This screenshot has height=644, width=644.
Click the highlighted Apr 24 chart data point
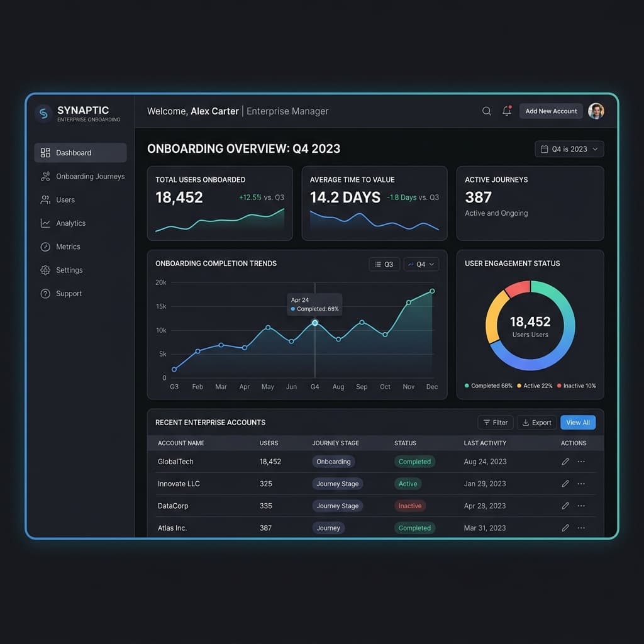click(315, 323)
